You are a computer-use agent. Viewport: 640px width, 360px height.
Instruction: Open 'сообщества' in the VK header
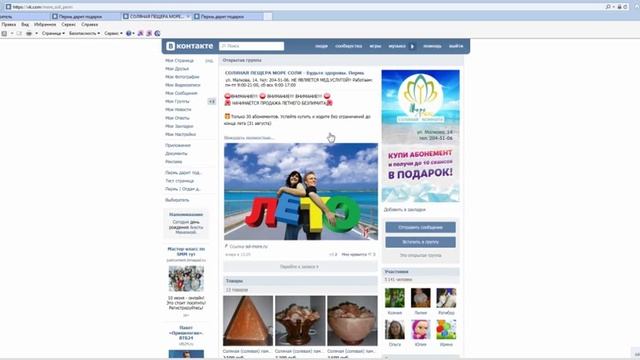click(349, 46)
